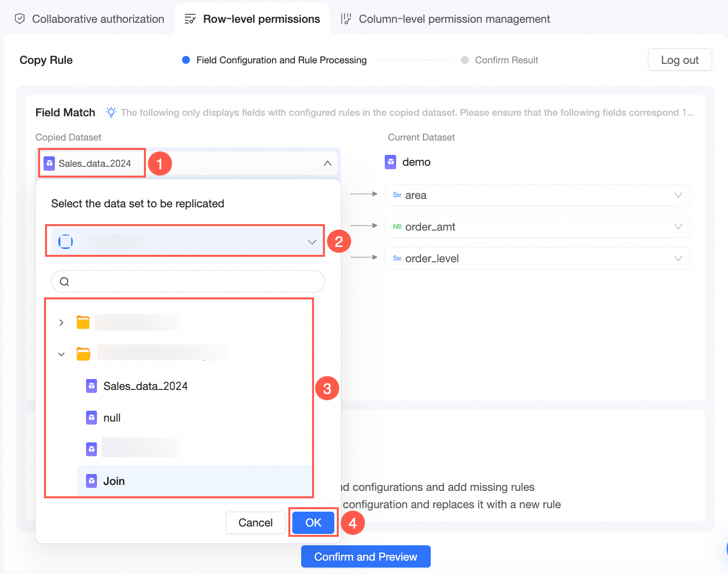Viewport: 728px width, 574px height.
Task: Click the Collaborative authorization shield icon
Action: [20, 19]
